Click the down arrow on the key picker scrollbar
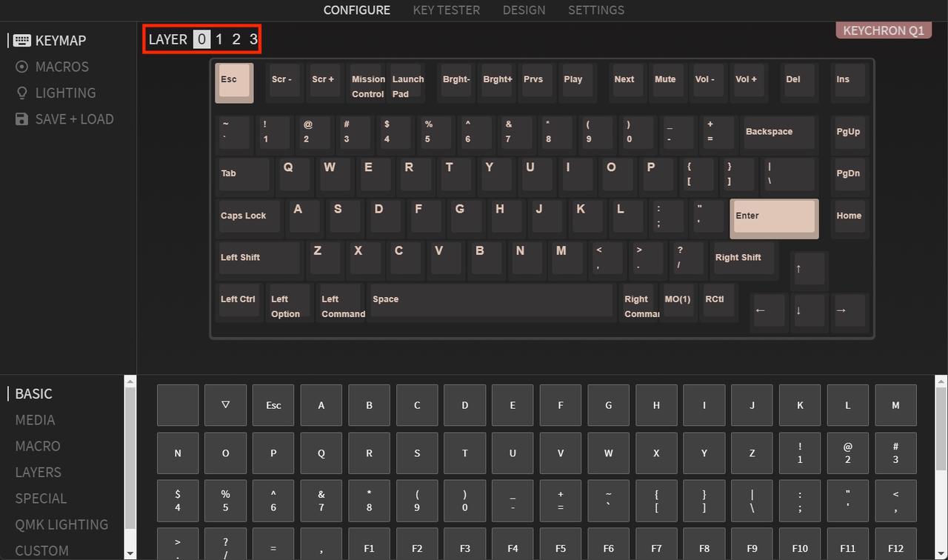 coord(130,553)
